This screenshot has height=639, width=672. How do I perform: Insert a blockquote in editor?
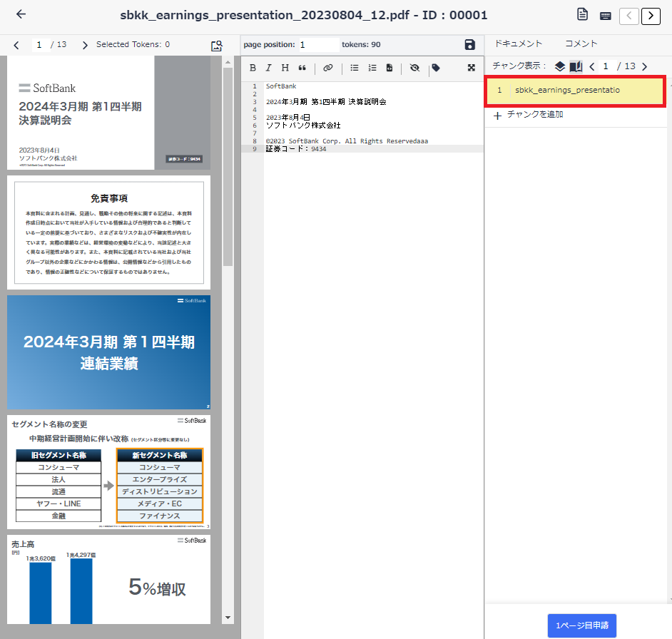click(x=302, y=68)
